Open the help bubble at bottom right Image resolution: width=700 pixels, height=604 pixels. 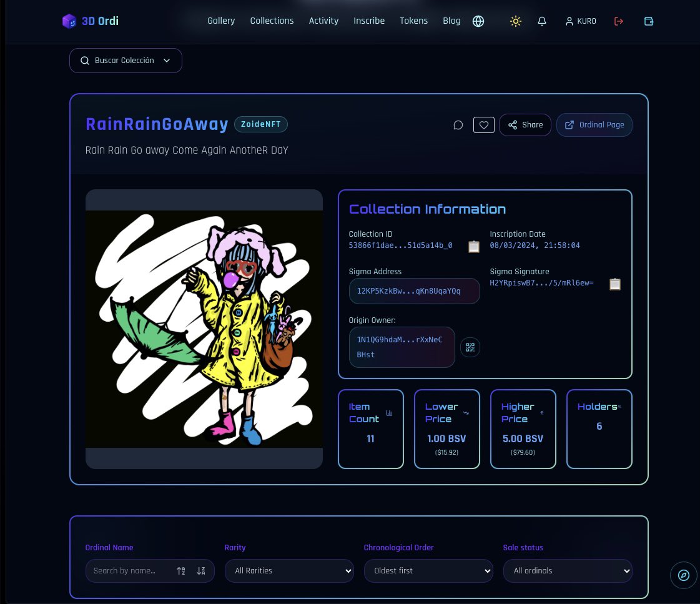[x=683, y=575]
